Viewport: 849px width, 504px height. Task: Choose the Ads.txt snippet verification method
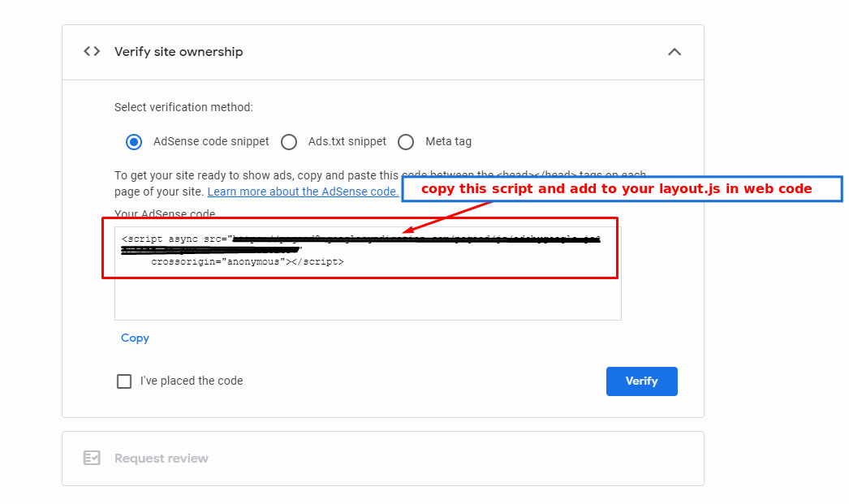(289, 142)
